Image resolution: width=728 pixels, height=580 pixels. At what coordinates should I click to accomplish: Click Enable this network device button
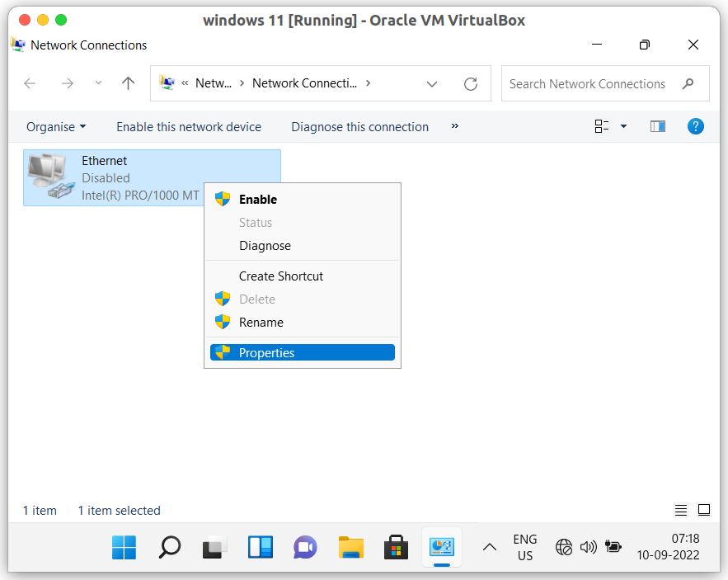[189, 126]
